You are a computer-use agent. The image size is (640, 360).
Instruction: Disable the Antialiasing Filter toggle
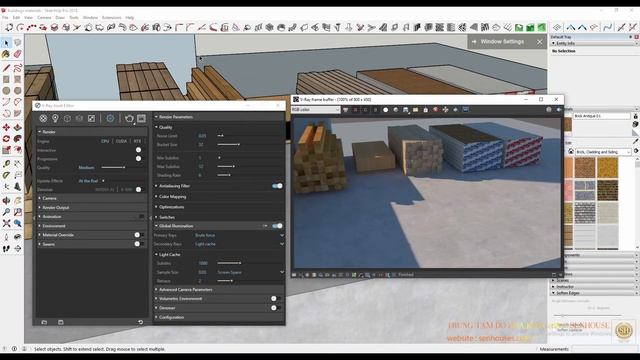pos(277,186)
